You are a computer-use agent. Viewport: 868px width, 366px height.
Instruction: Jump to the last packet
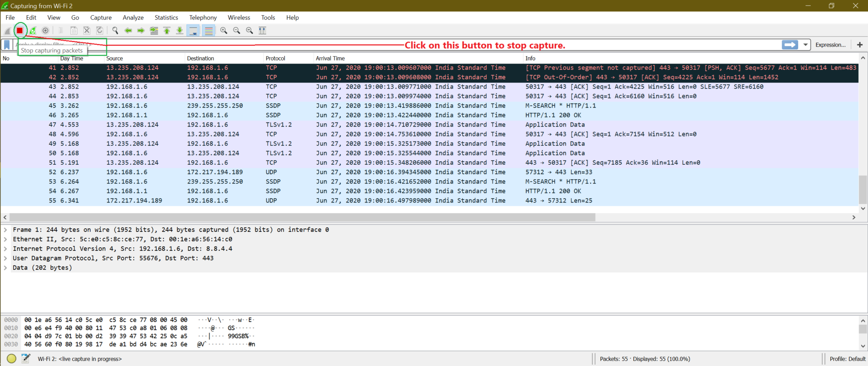coord(180,30)
